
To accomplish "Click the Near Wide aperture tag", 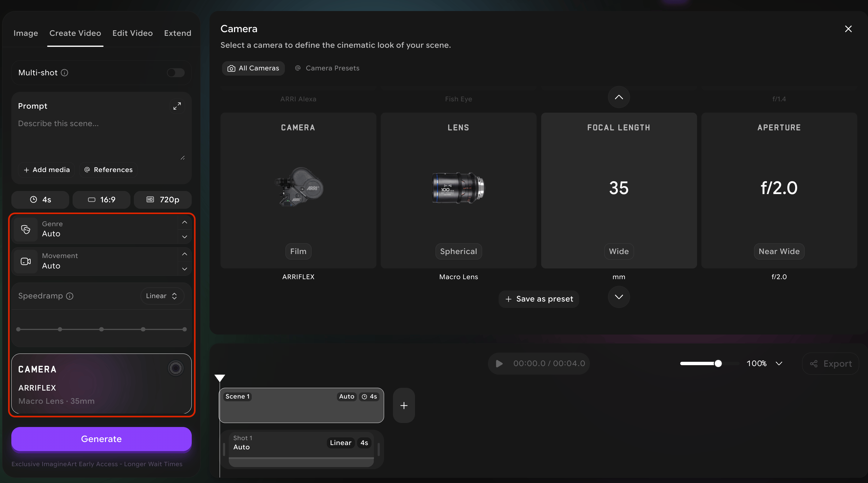I will coord(779,252).
